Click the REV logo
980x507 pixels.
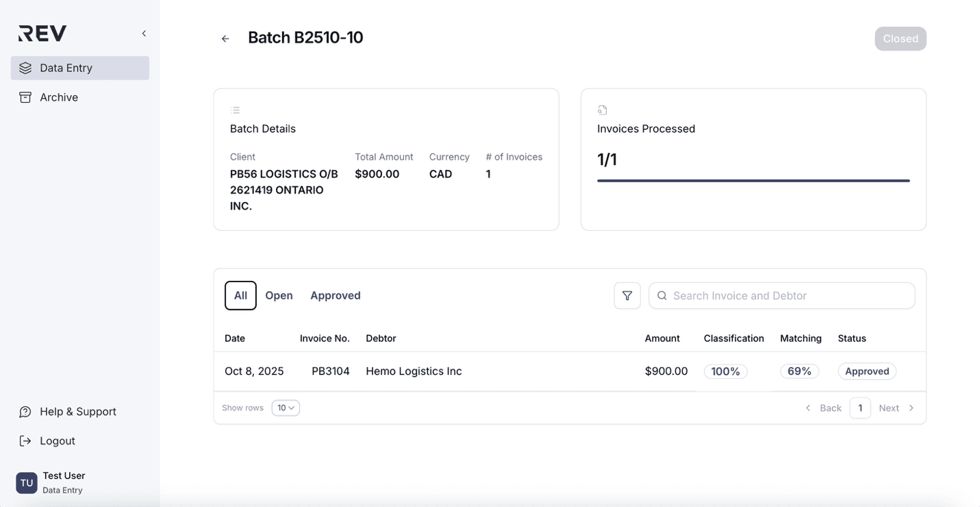click(x=42, y=34)
